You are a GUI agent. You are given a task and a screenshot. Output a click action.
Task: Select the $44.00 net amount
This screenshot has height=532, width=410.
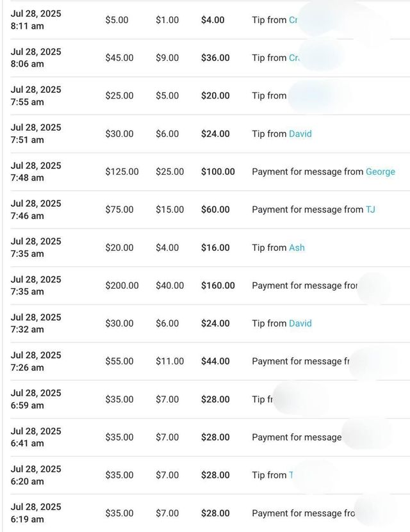[x=215, y=361]
